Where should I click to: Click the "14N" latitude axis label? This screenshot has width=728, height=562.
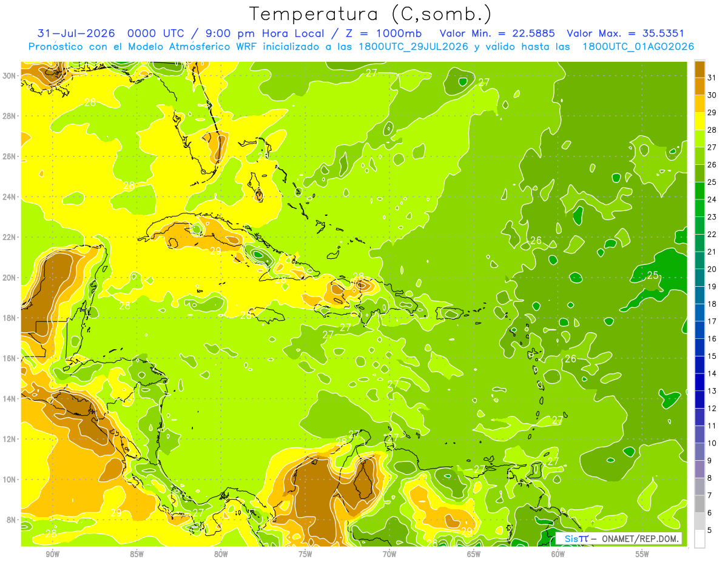pyautogui.click(x=10, y=398)
